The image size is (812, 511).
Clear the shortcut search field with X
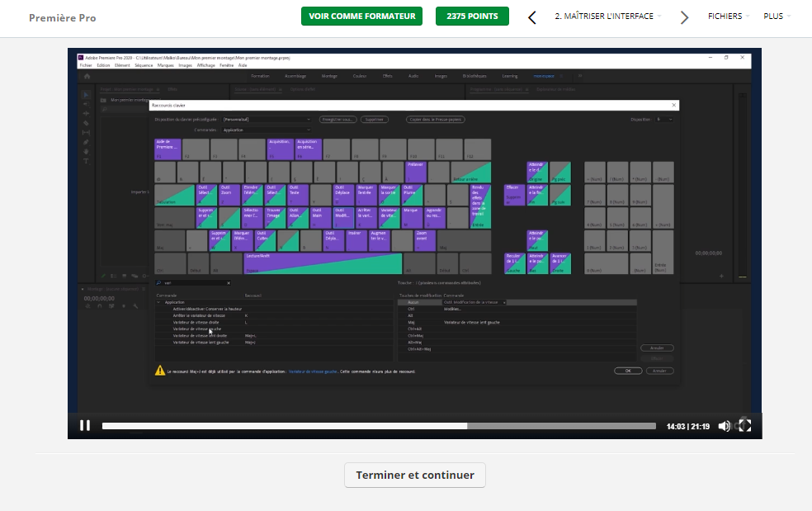(229, 283)
